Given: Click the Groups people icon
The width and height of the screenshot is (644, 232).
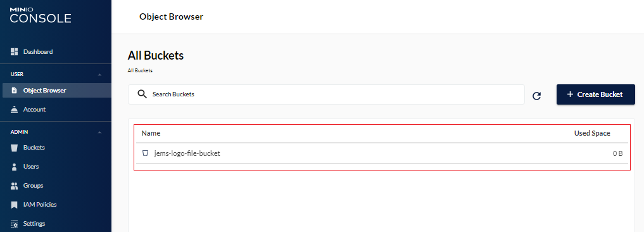Looking at the screenshot, I should pos(15,186).
